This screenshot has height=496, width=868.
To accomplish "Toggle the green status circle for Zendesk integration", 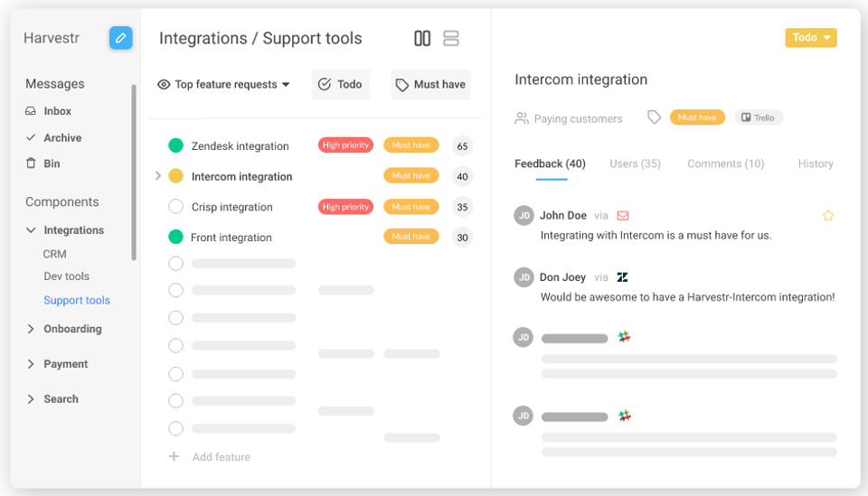I will click(175, 145).
